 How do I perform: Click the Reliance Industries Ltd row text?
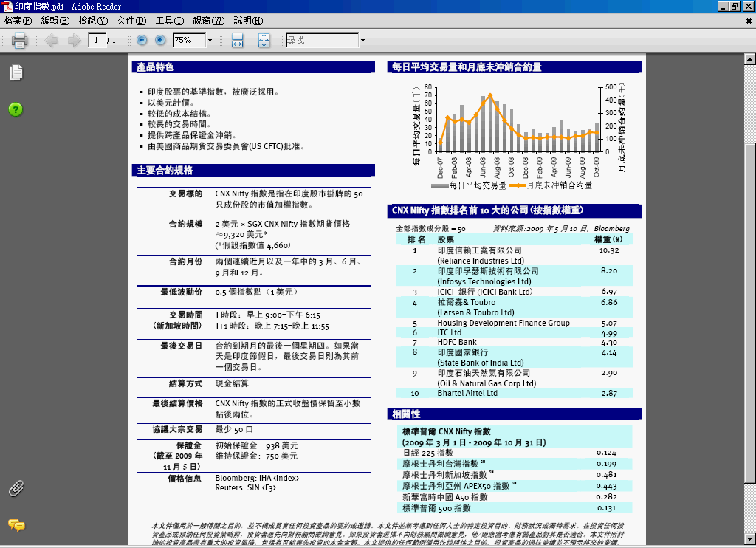pyautogui.click(x=481, y=261)
